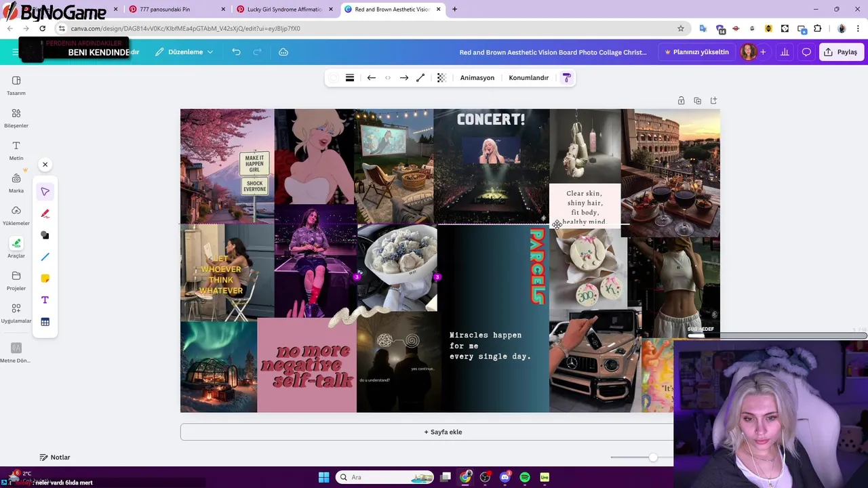Open Bileşenler elements panel
This screenshot has height=488, width=868.
(16, 118)
